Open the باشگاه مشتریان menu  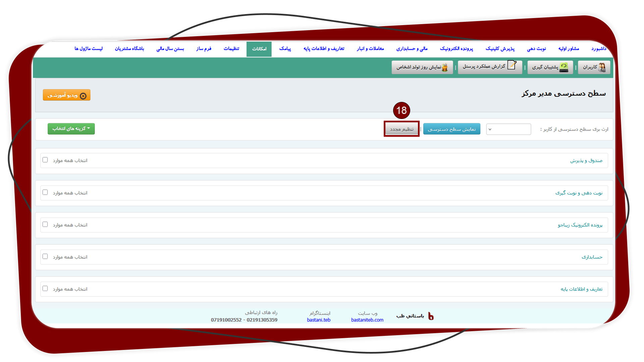pyautogui.click(x=129, y=49)
